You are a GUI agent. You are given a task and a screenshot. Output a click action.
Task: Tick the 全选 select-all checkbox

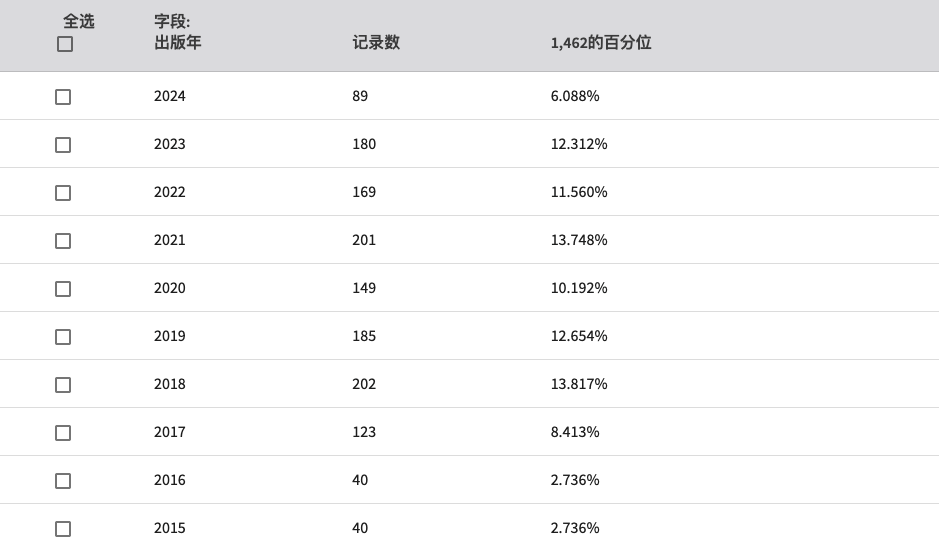(x=65, y=44)
